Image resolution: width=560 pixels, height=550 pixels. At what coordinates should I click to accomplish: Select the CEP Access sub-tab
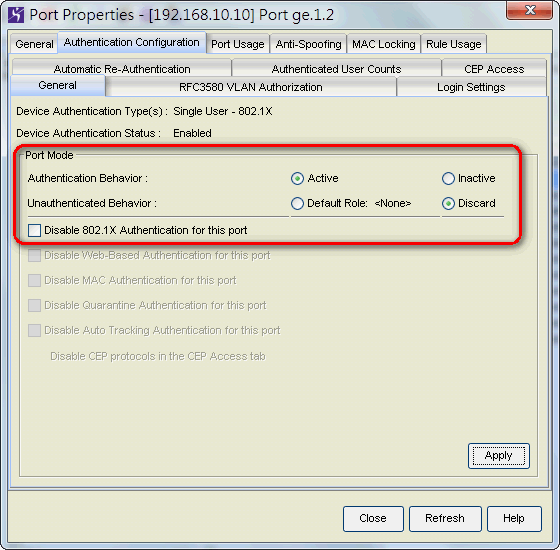[x=494, y=69]
